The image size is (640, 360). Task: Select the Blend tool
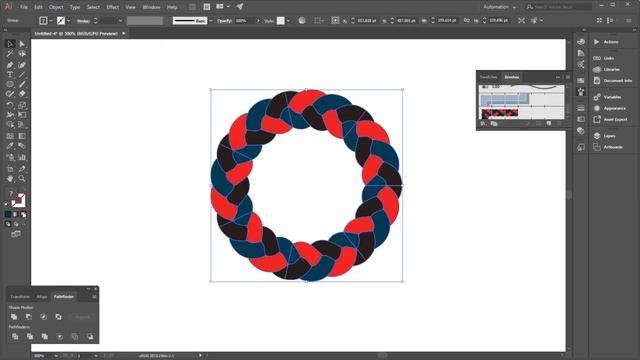pyautogui.click(x=22, y=146)
